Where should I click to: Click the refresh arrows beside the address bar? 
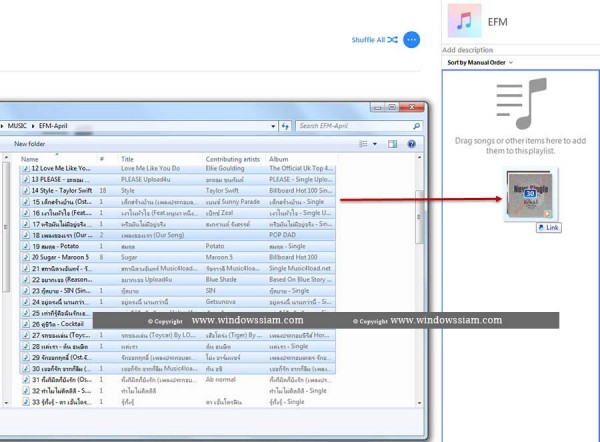[286, 126]
